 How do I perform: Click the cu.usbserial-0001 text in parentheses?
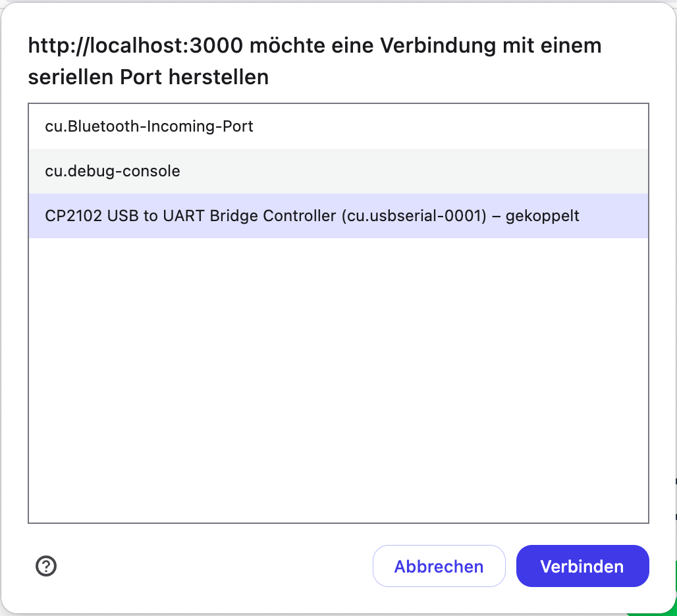point(414,216)
